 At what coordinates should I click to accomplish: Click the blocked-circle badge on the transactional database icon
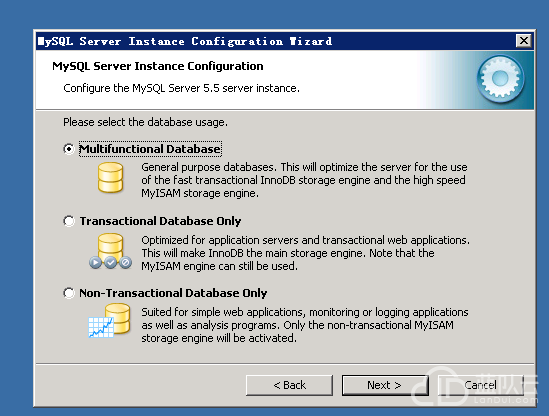point(125,262)
